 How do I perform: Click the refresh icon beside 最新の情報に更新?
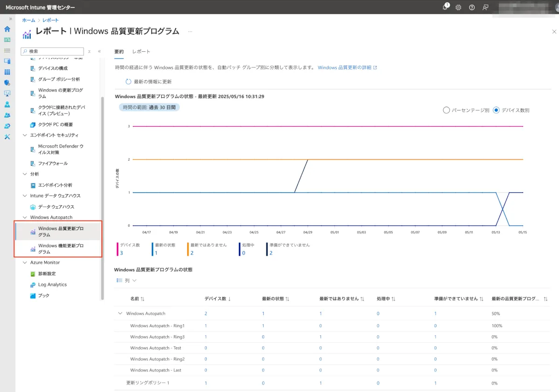pyautogui.click(x=129, y=81)
